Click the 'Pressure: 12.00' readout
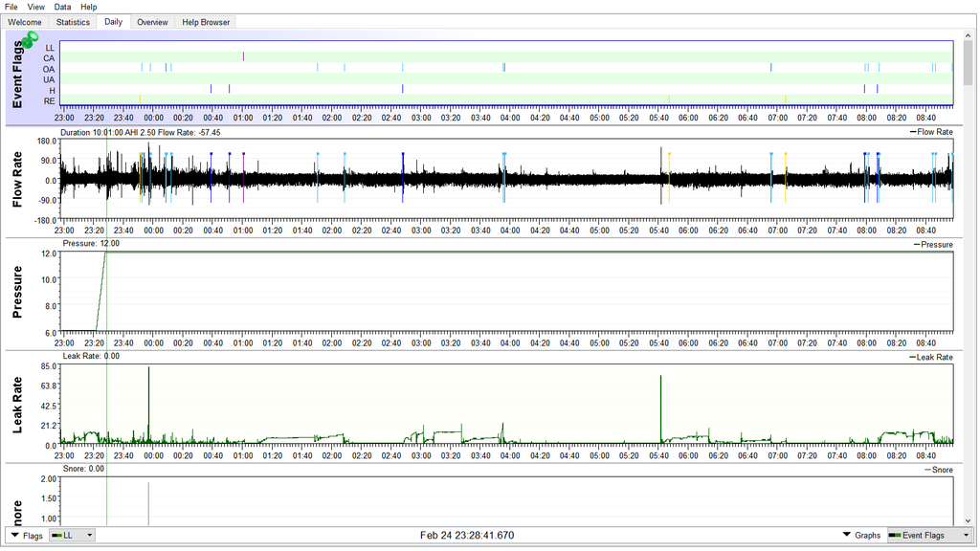Screen dimensions: 980x551 coord(91,244)
